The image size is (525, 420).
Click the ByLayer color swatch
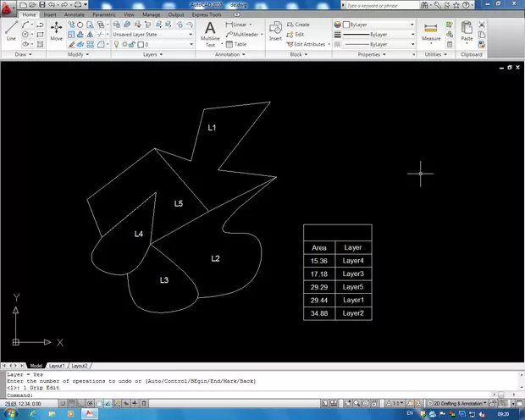pyautogui.click(x=345, y=25)
